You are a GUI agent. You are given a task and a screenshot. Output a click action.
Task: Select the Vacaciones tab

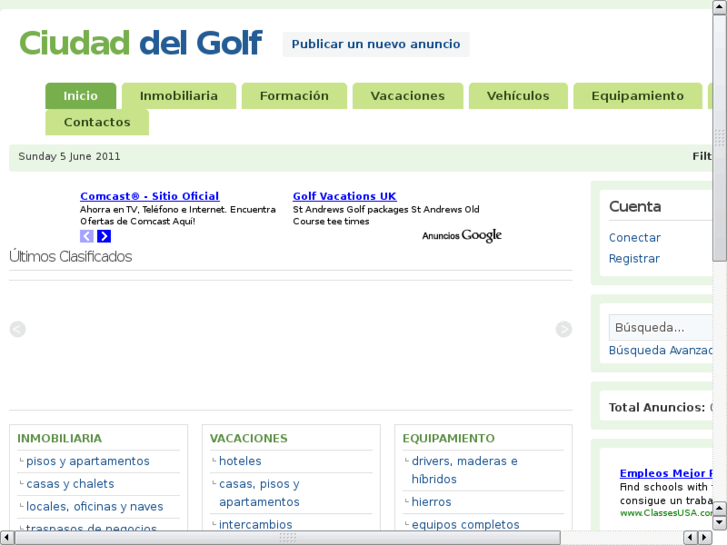click(408, 96)
